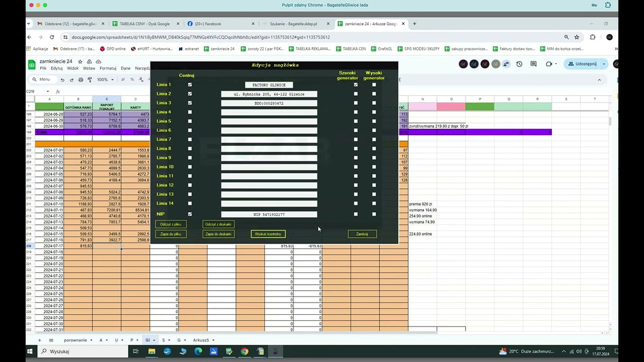Toggle Centruj checkbox for Linia 2
Viewport: 644px width, 362px height.
coord(190,94)
